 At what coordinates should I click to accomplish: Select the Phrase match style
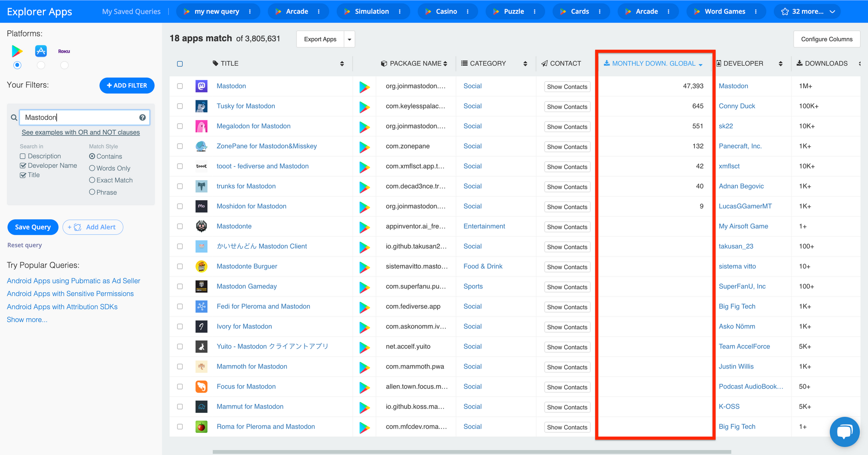click(x=92, y=192)
